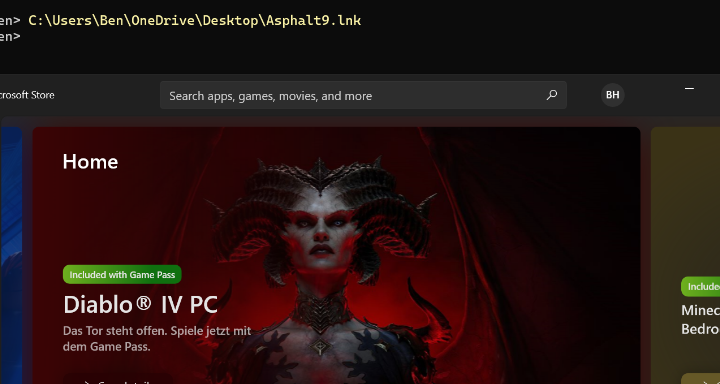
Task: Open the partially visible See details button
Action: (x=117, y=380)
